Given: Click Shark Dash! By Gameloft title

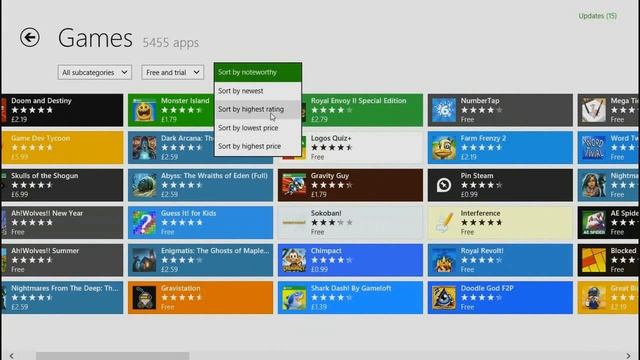Looking at the screenshot, I should coord(351,288).
